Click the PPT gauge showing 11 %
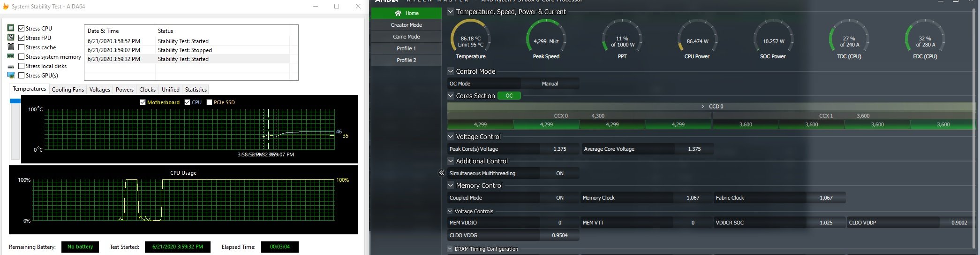980x255 pixels. (622, 39)
